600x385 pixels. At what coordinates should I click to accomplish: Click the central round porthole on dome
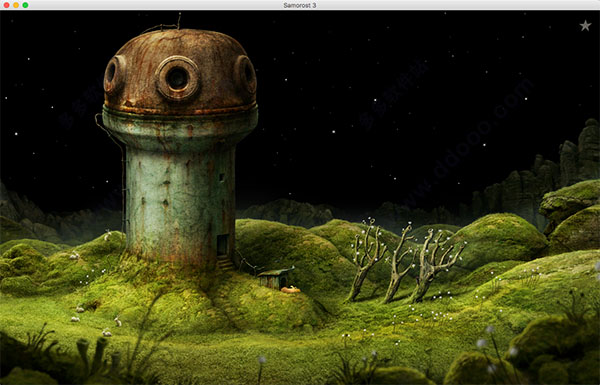pyautogui.click(x=178, y=78)
